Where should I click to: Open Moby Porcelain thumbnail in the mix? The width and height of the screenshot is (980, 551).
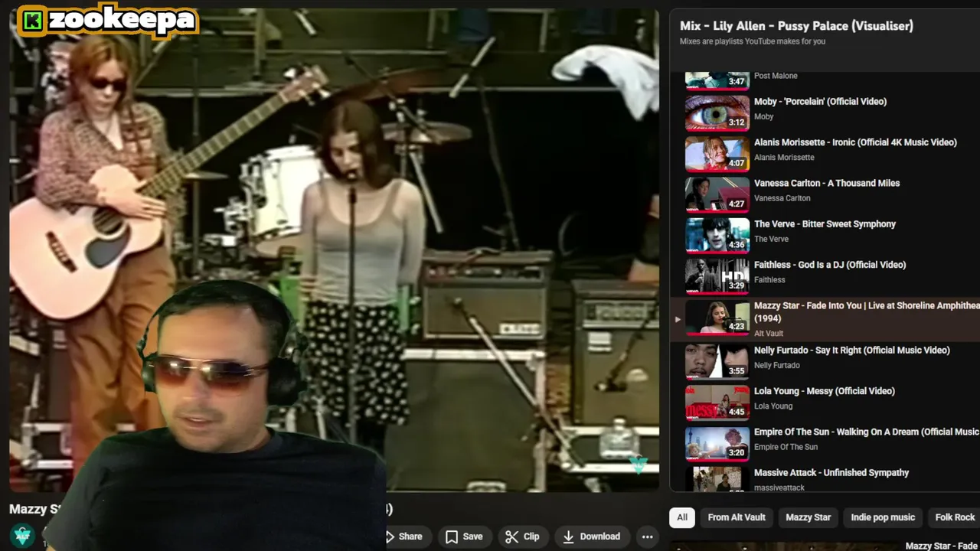pyautogui.click(x=717, y=112)
